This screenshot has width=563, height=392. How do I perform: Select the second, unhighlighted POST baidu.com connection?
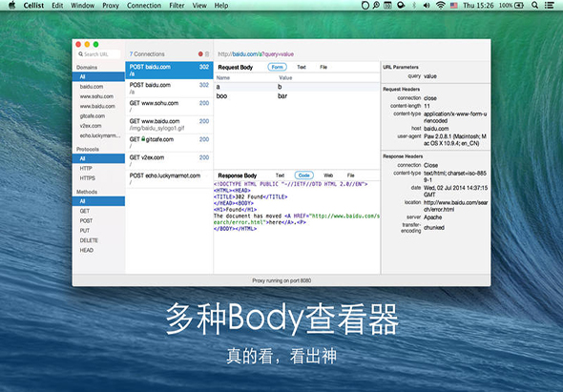(x=169, y=89)
